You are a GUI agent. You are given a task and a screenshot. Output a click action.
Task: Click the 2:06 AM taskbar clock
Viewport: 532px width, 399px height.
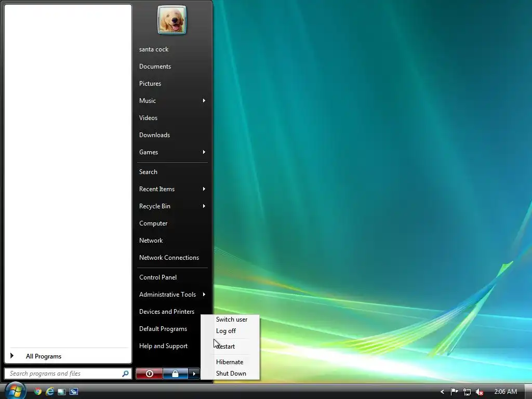506,392
